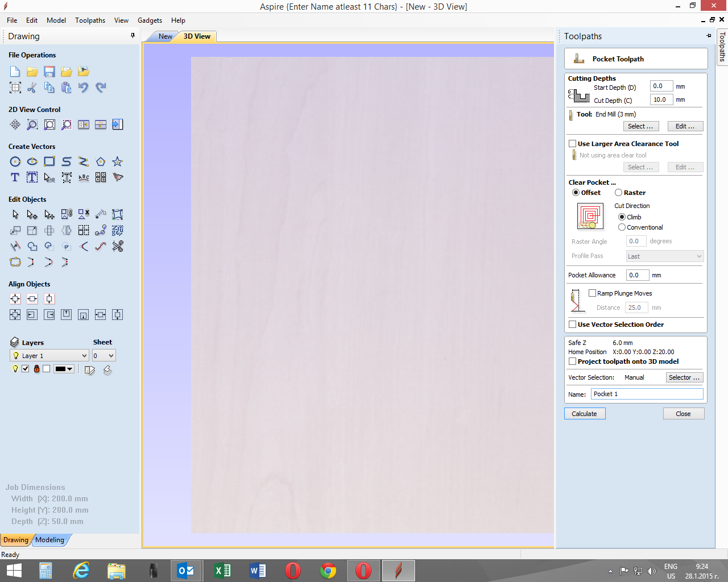Choose Conventional cut direction
The height and width of the screenshot is (582, 728).
[622, 227]
